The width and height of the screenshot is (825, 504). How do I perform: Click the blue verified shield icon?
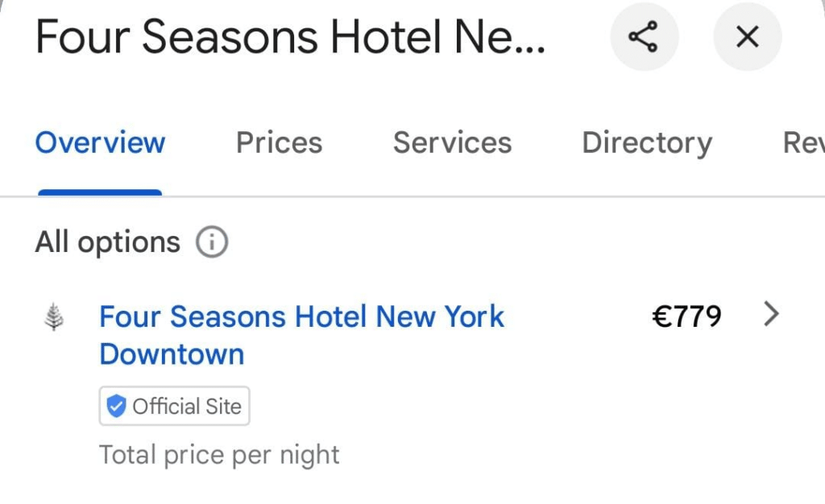(x=116, y=406)
